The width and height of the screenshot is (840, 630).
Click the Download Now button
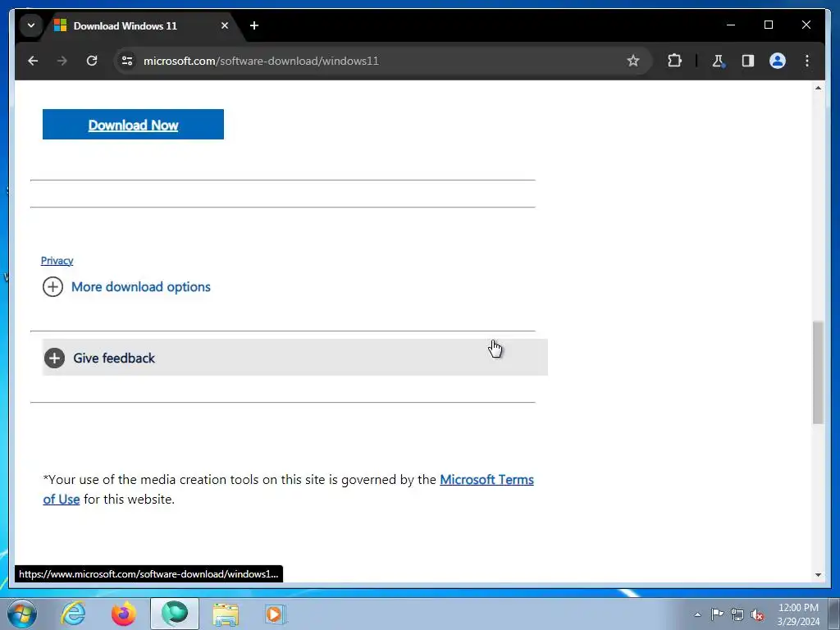[x=134, y=125]
